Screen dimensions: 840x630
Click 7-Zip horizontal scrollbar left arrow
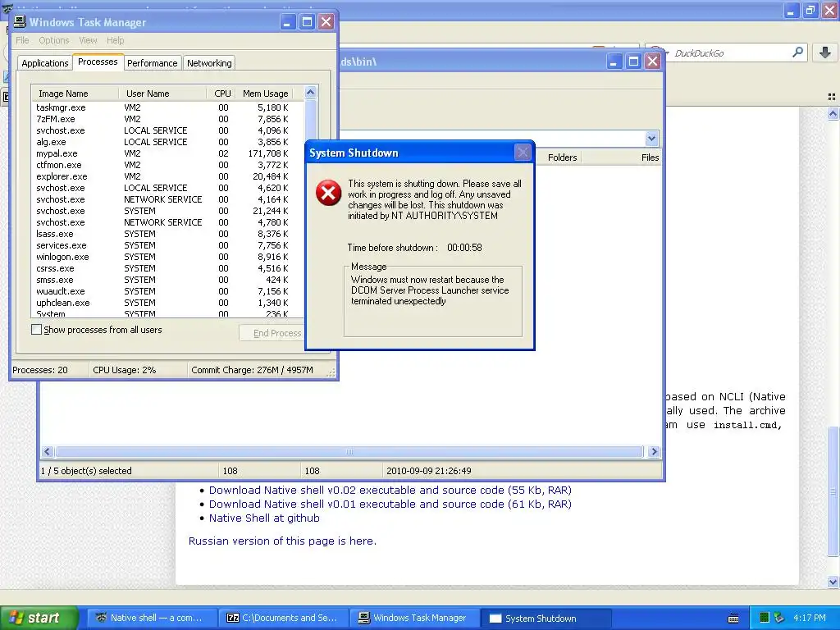click(x=47, y=452)
